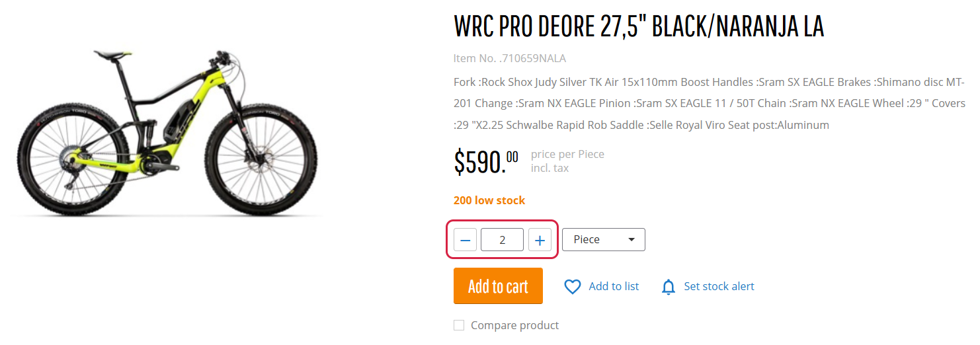Image resolution: width=980 pixels, height=345 pixels.
Task: Click the '200 low stock' indicator
Action: (x=489, y=200)
